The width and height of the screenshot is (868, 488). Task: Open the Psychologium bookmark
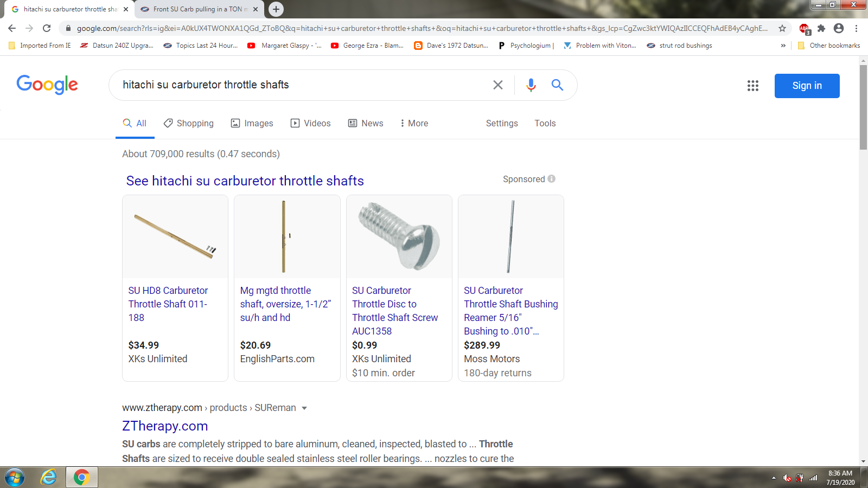pyautogui.click(x=526, y=46)
